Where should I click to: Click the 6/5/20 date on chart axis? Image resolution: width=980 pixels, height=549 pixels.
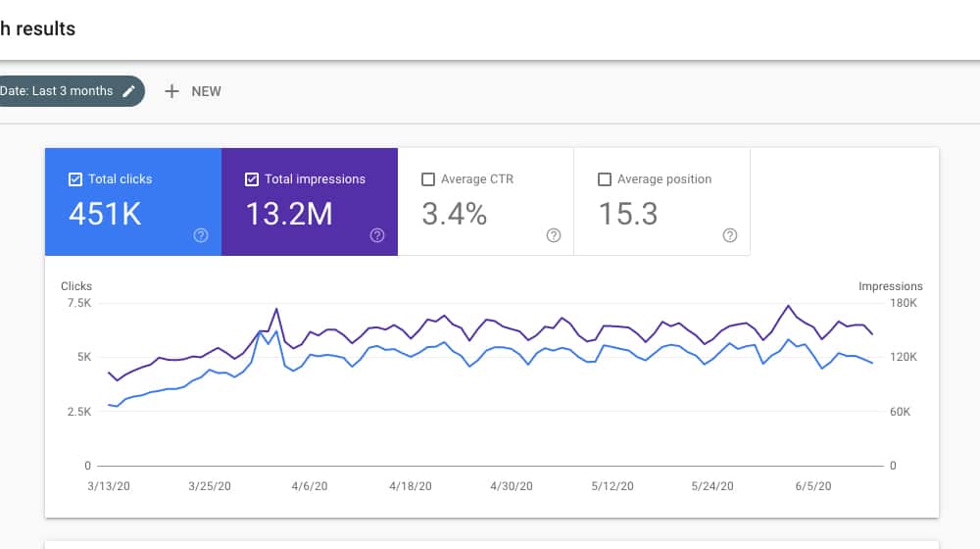(x=814, y=486)
